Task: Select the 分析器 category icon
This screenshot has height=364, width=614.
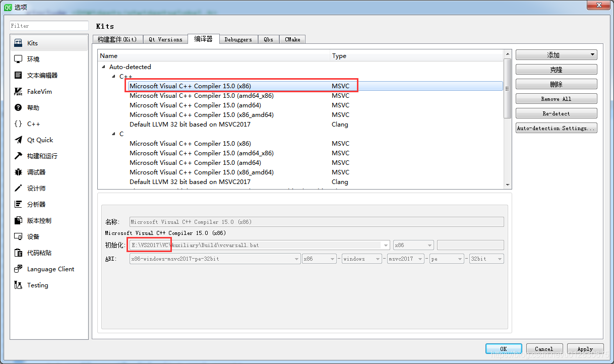Action: (18, 204)
